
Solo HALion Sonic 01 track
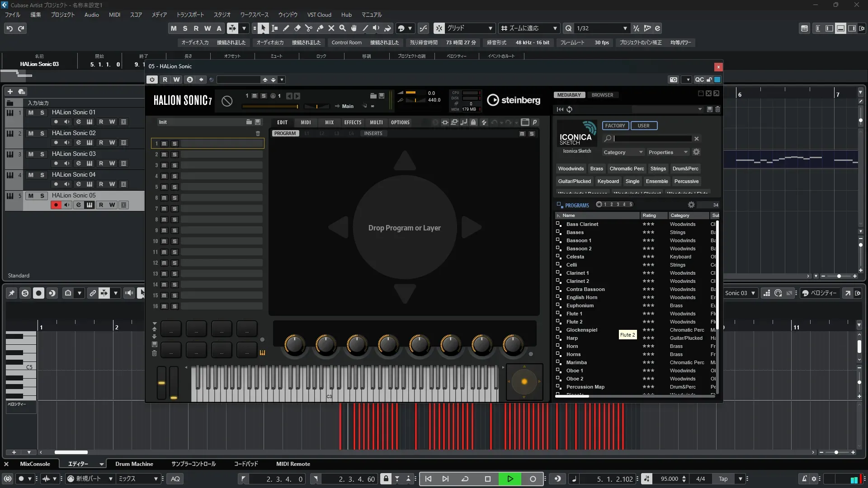[42, 113]
